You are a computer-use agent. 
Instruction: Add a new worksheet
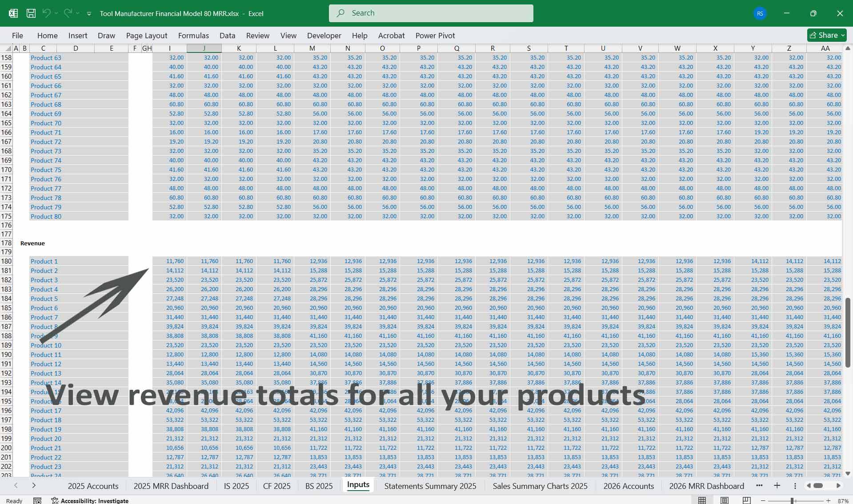(x=777, y=486)
